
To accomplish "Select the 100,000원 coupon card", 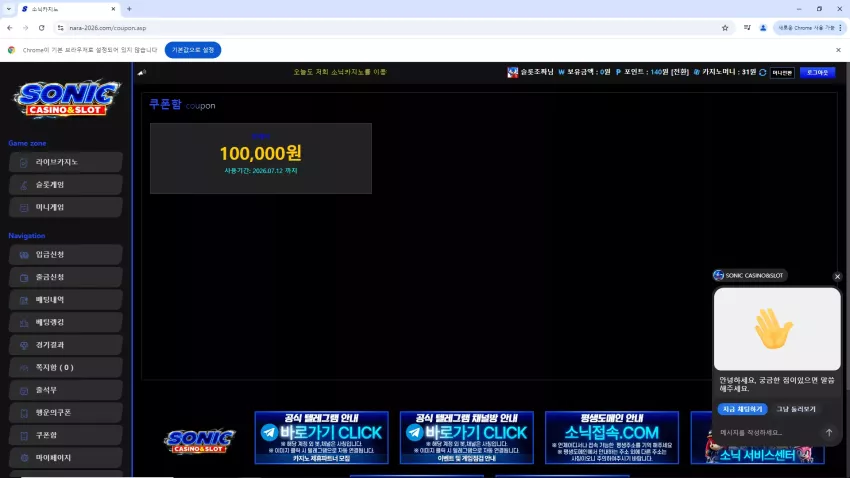I will (x=261, y=158).
